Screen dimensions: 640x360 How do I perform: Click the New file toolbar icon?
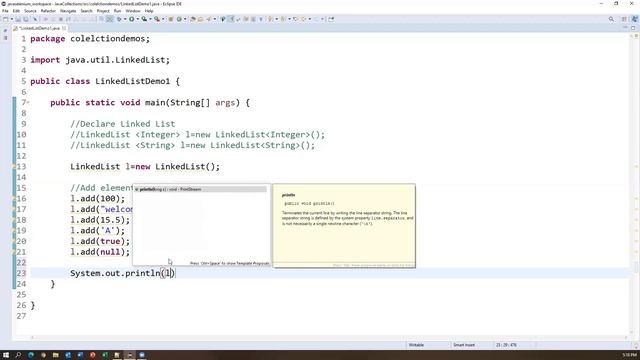pos(5,19)
